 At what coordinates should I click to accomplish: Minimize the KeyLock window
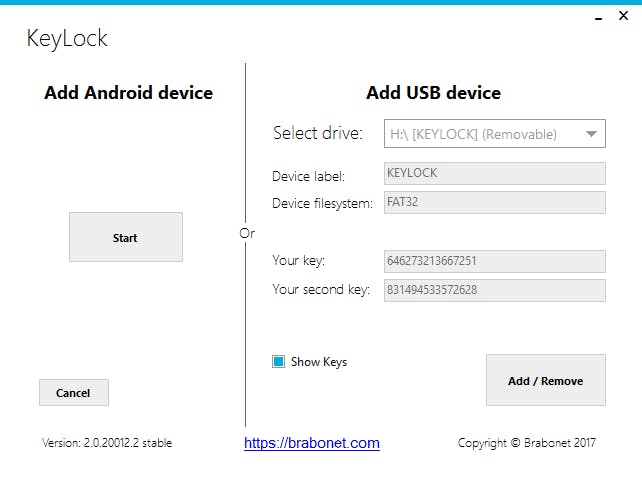[596, 16]
